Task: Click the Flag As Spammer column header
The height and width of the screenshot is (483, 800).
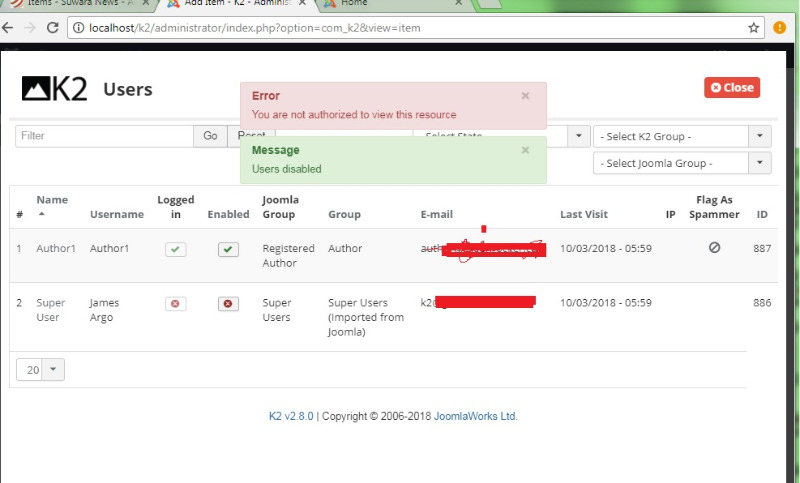Action: click(x=714, y=207)
